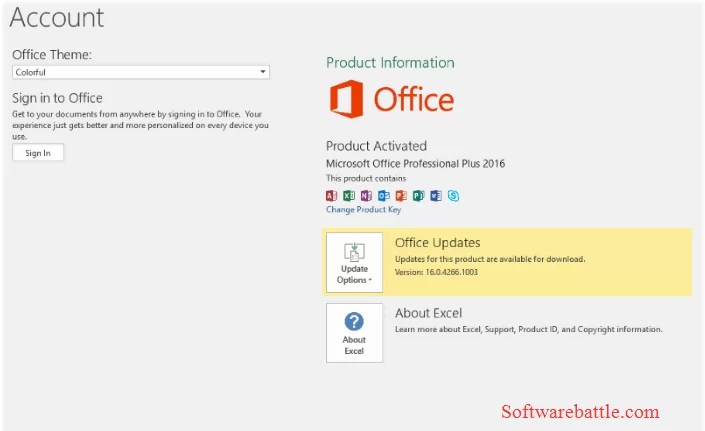The width and height of the screenshot is (705, 431).
Task: Click the Outlook app icon
Action: 384,196
